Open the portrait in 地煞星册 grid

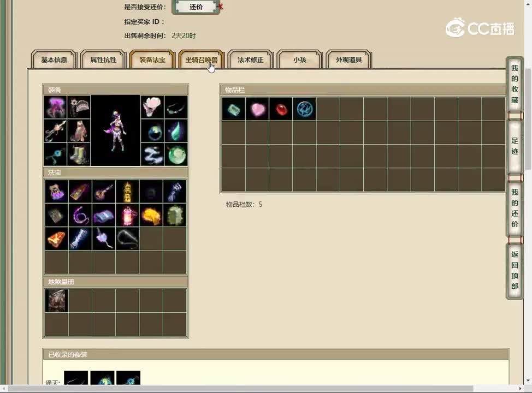click(x=56, y=300)
